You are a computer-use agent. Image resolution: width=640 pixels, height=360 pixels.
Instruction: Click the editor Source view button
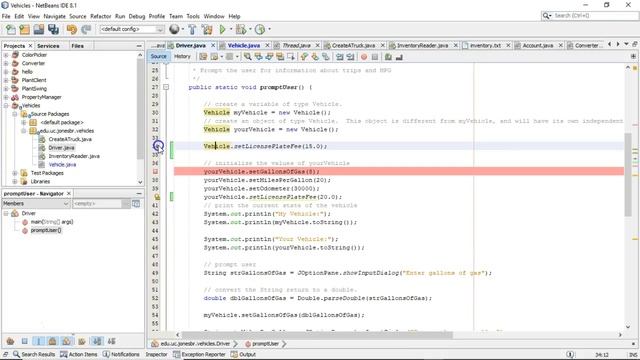(158, 57)
